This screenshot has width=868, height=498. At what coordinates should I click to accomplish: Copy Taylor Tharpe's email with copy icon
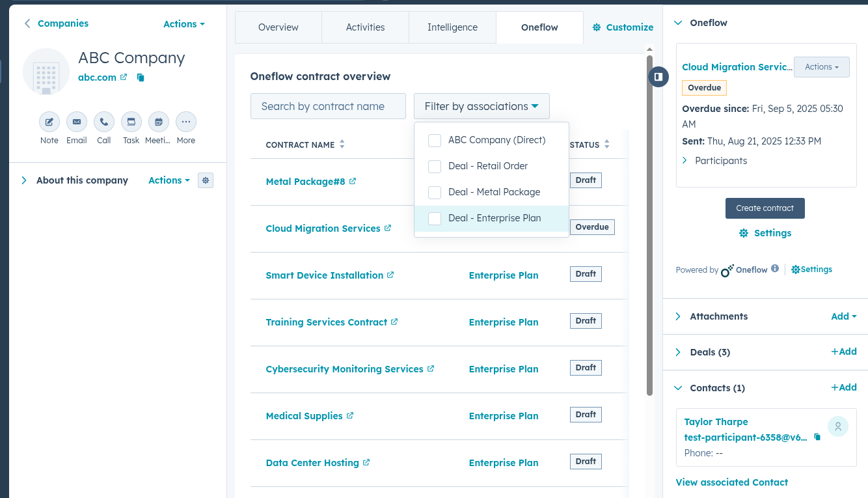coord(818,437)
